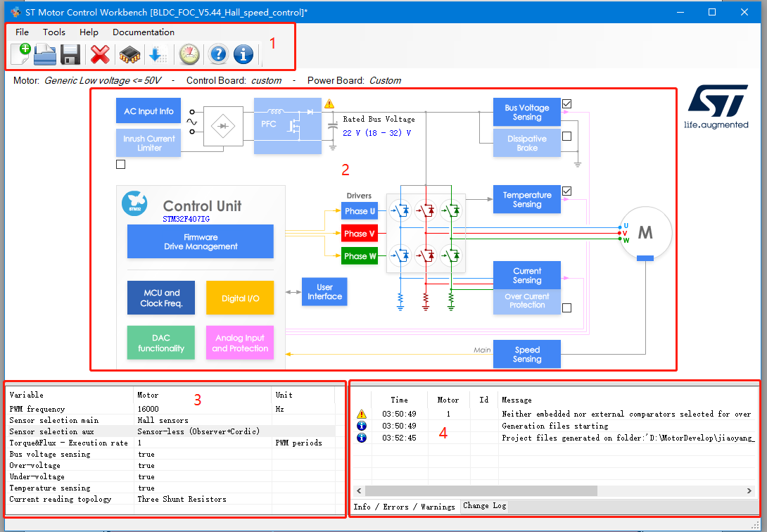
Task: Toggle the Bus Voltage Sensing checkbox
Action: pyautogui.click(x=567, y=103)
